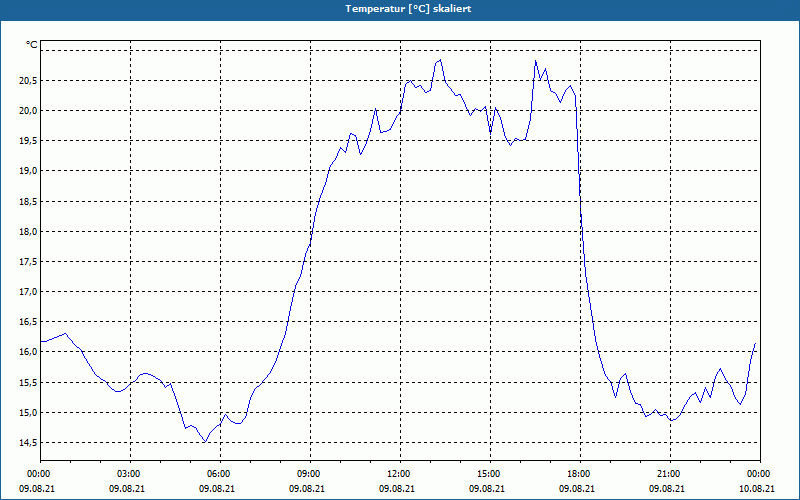Select the 09.08.21 date under 09:00
Image resolution: width=800 pixels, height=500 pixels.
click(x=307, y=489)
